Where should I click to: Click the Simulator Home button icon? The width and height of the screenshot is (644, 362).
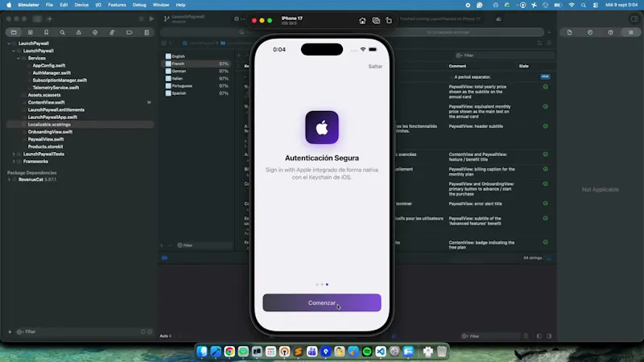point(362,21)
